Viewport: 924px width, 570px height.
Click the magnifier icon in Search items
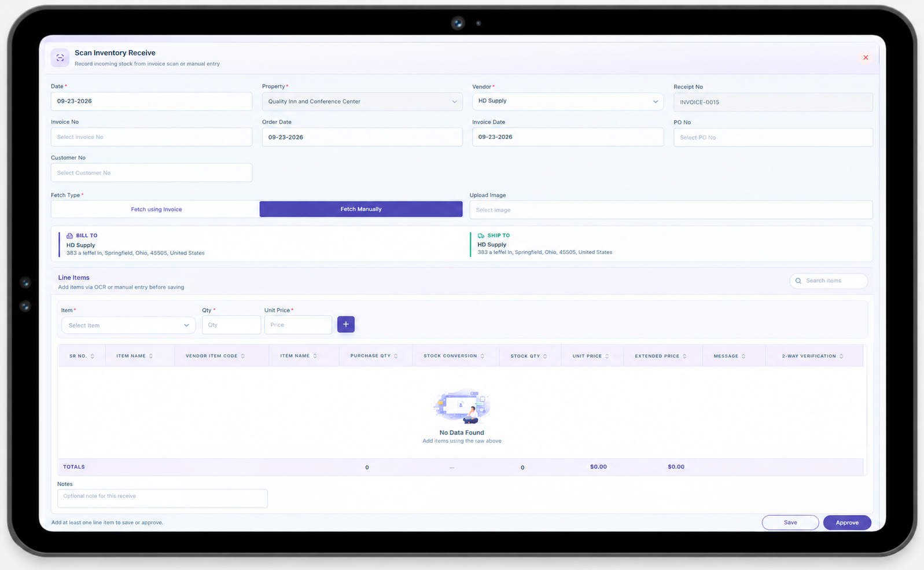(798, 281)
